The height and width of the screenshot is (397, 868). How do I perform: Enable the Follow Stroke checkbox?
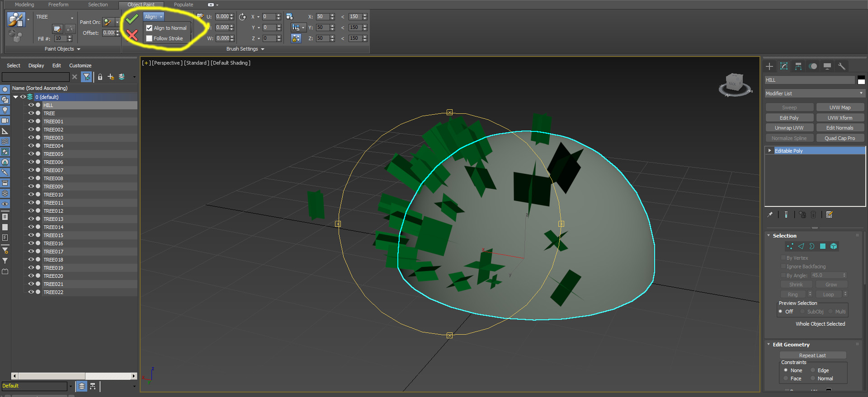(x=149, y=38)
